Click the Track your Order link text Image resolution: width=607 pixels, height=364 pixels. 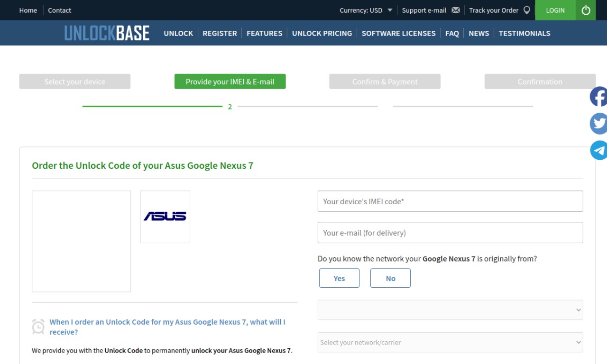[494, 10]
